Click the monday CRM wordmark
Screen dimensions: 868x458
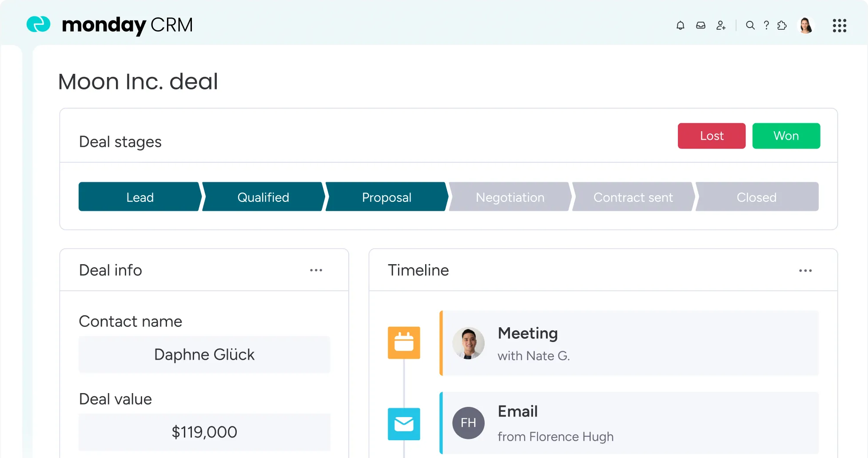[x=127, y=25]
